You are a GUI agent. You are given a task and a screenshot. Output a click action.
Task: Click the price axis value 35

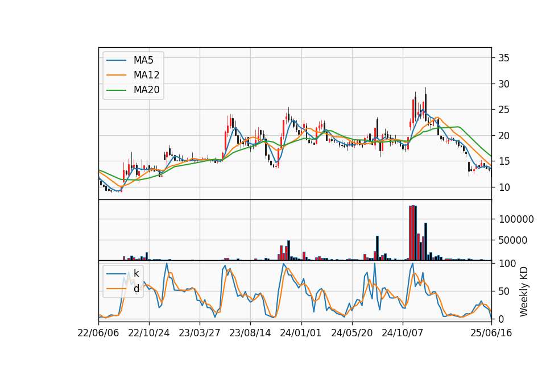coord(504,58)
